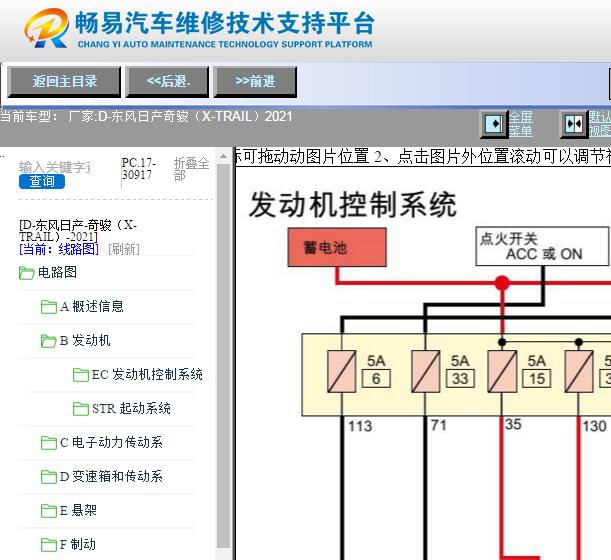Viewport: 611px width, 560px height.
Task: Expand the C 电子动力传动系 folder icon
Action: pos(49,443)
